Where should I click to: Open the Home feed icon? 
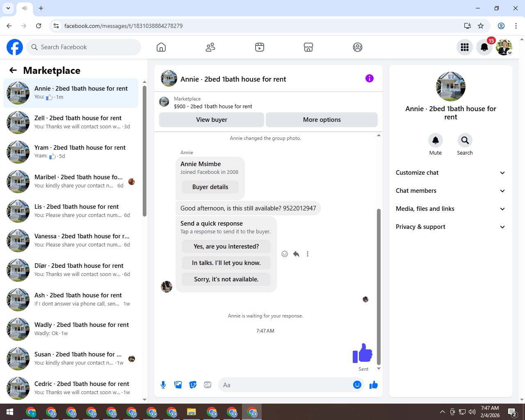point(161,47)
